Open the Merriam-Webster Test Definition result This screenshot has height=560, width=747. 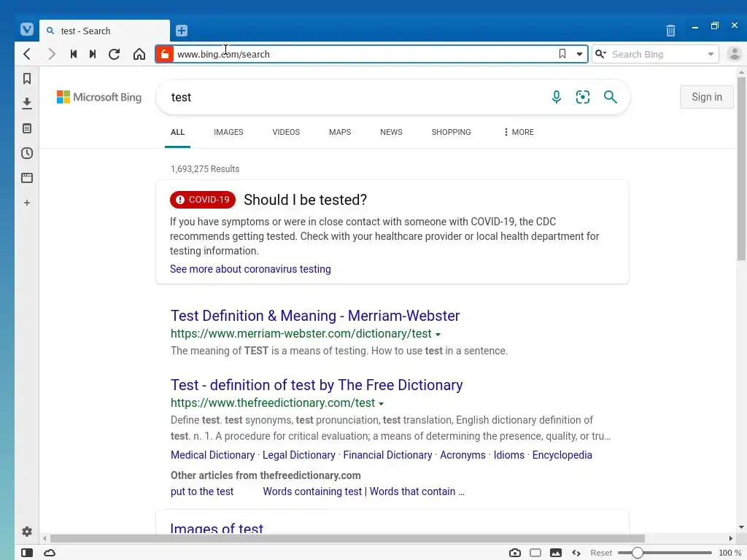coord(315,316)
